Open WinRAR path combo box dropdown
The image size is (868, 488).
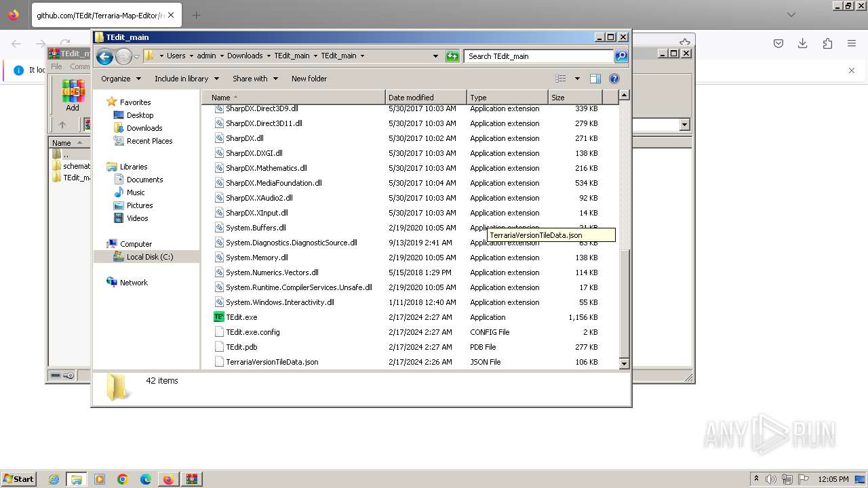[684, 125]
